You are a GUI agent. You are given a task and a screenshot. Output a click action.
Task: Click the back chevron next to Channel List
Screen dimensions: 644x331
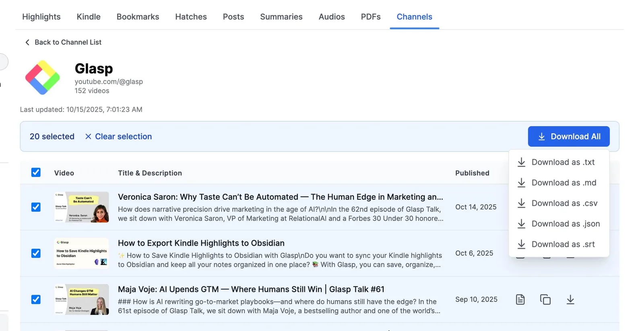coord(27,42)
